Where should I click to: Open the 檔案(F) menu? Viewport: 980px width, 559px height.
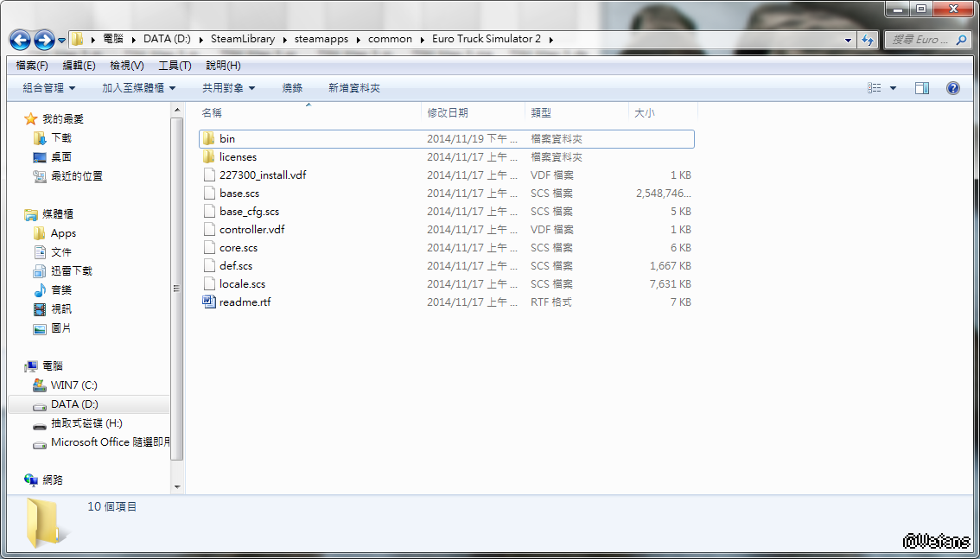point(32,66)
